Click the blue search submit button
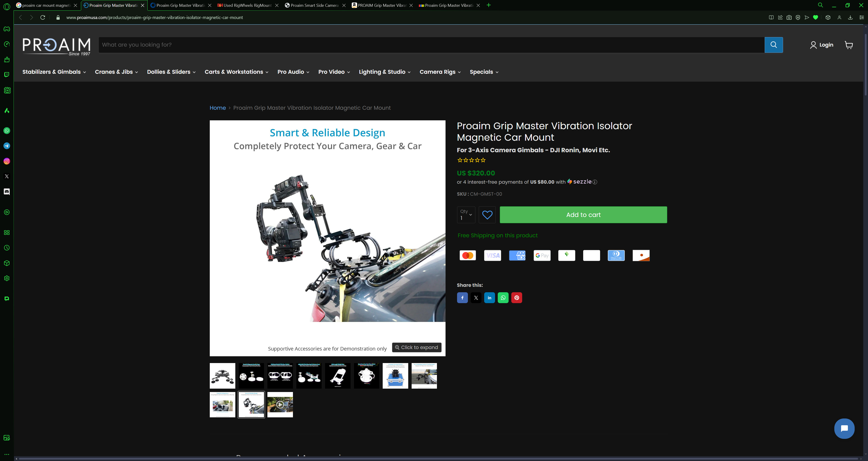Screen dimensions: 868x461 pos(774,45)
